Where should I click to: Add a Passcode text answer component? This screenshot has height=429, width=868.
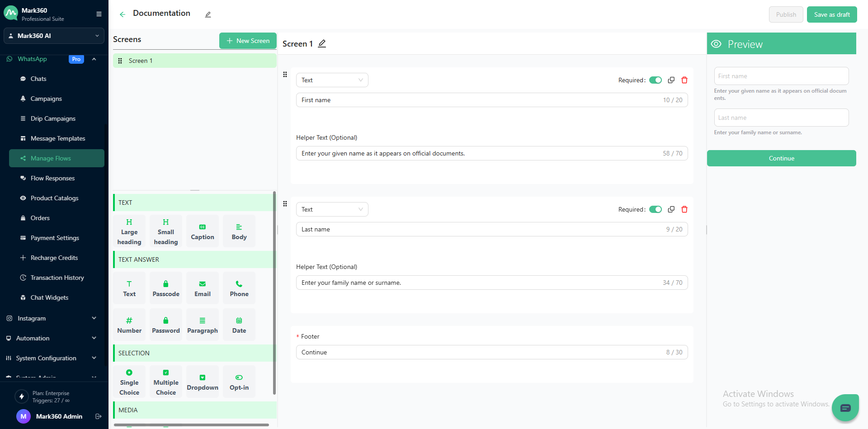(166, 288)
